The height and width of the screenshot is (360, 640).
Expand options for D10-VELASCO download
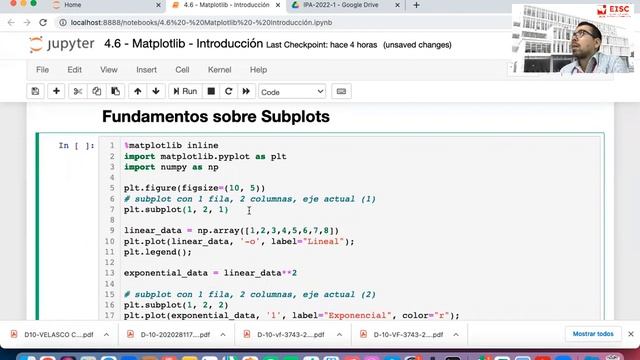point(107,334)
